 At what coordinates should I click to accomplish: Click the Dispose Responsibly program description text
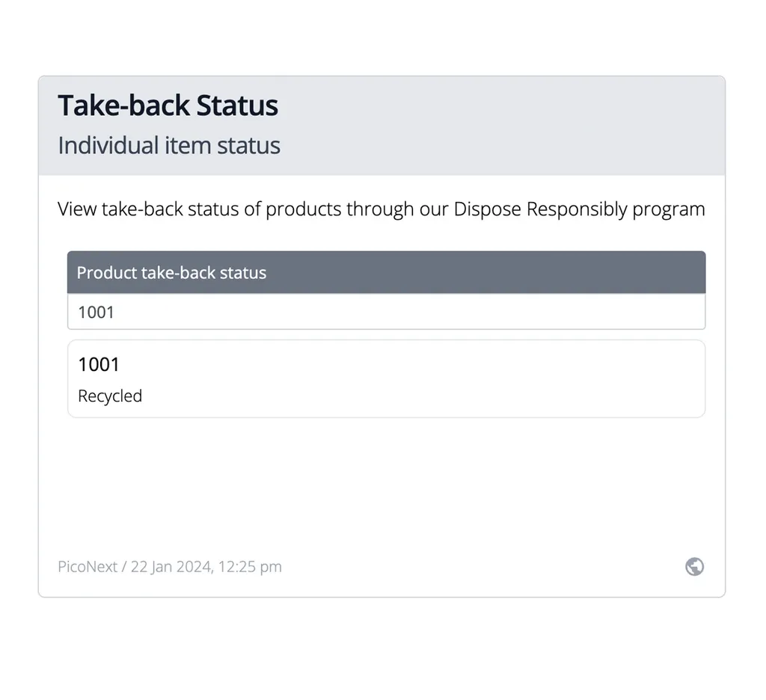382,209
